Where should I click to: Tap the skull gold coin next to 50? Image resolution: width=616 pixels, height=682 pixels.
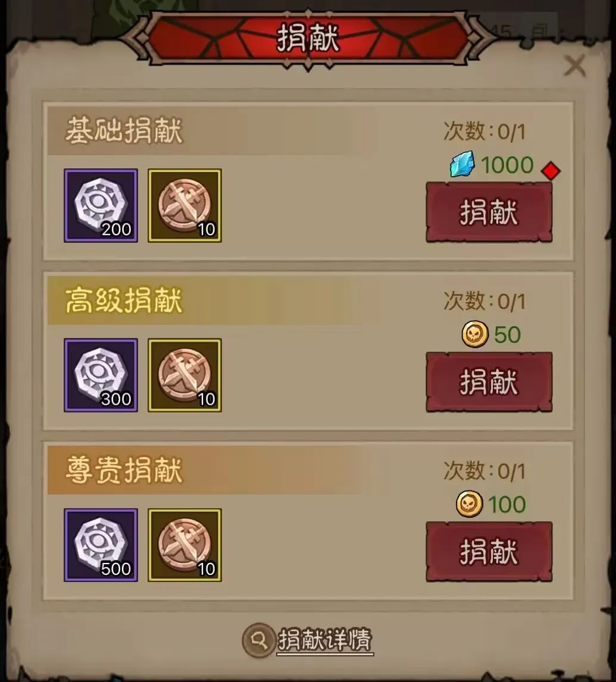(474, 334)
